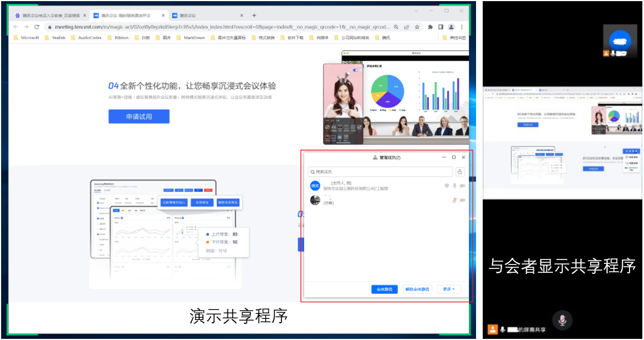Click the URL address bar
Viewport: 644px width, 340px height.
point(222,27)
